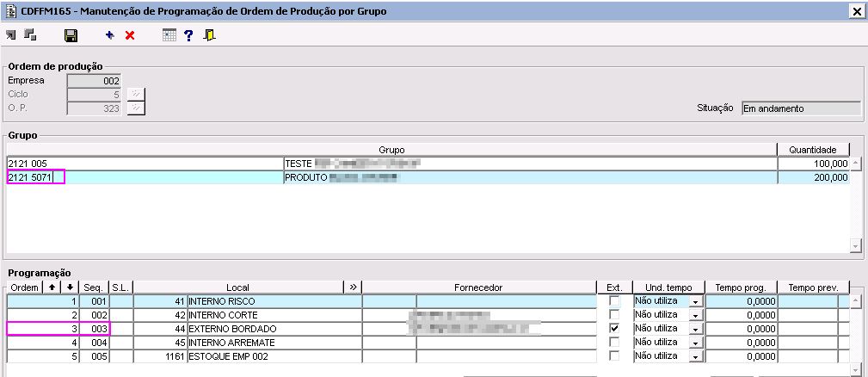Open the calendar grid toolbar icon
The width and height of the screenshot is (868, 377).
169,36
